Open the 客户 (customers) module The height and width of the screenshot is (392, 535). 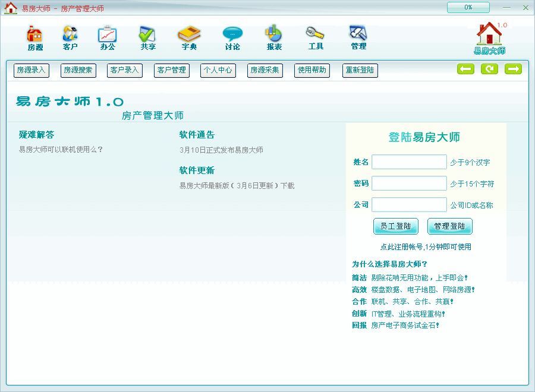point(70,37)
